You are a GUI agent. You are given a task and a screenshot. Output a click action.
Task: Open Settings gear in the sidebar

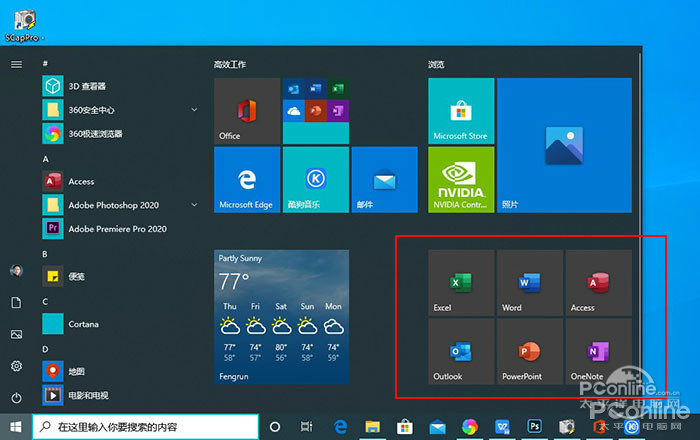pos(17,366)
